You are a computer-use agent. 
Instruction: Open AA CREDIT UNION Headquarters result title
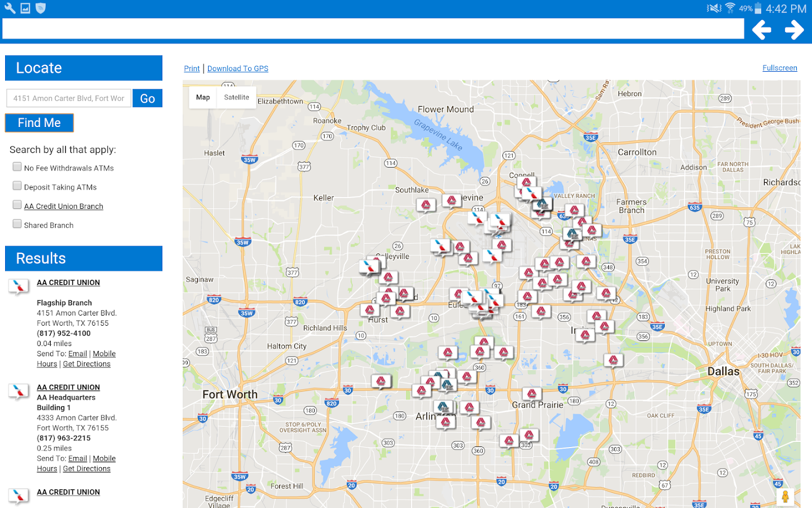pyautogui.click(x=68, y=388)
